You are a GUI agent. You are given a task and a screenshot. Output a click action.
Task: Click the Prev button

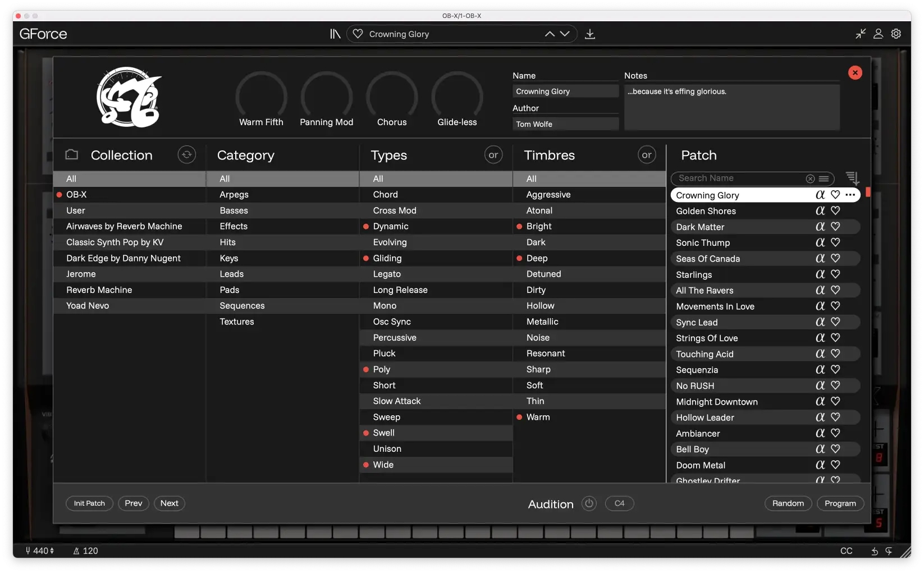[x=134, y=503]
